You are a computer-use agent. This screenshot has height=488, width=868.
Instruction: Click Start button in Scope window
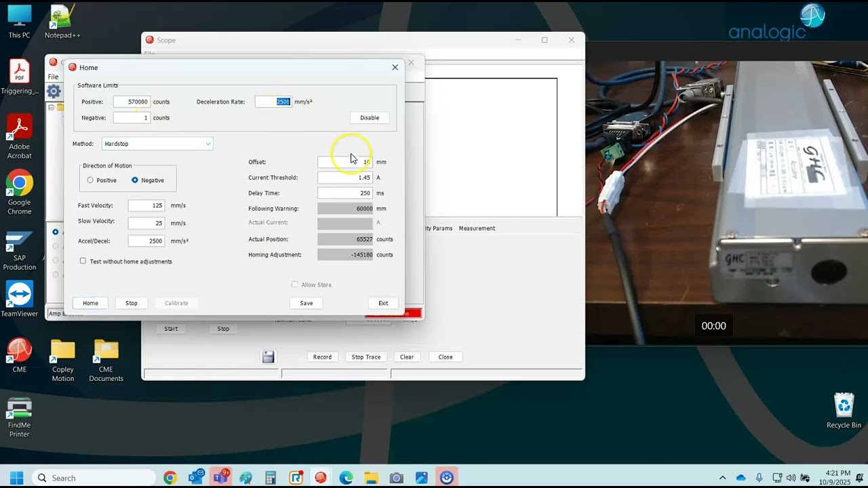click(x=171, y=329)
